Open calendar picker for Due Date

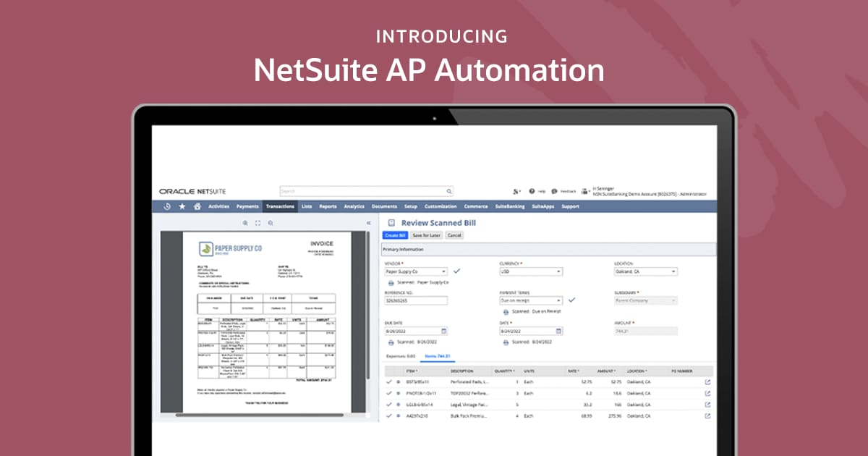coord(444,331)
